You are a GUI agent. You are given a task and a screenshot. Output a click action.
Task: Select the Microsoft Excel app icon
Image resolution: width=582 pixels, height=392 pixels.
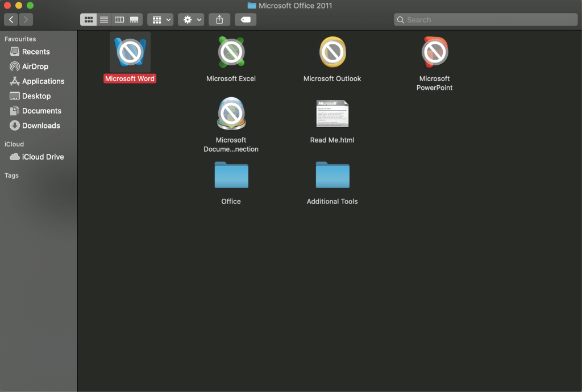tap(231, 52)
